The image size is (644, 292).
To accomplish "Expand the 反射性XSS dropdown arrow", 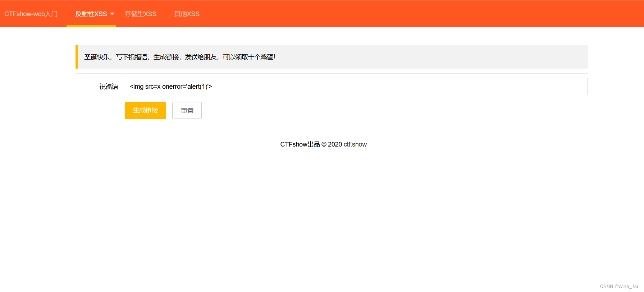I will pyautogui.click(x=112, y=14).
